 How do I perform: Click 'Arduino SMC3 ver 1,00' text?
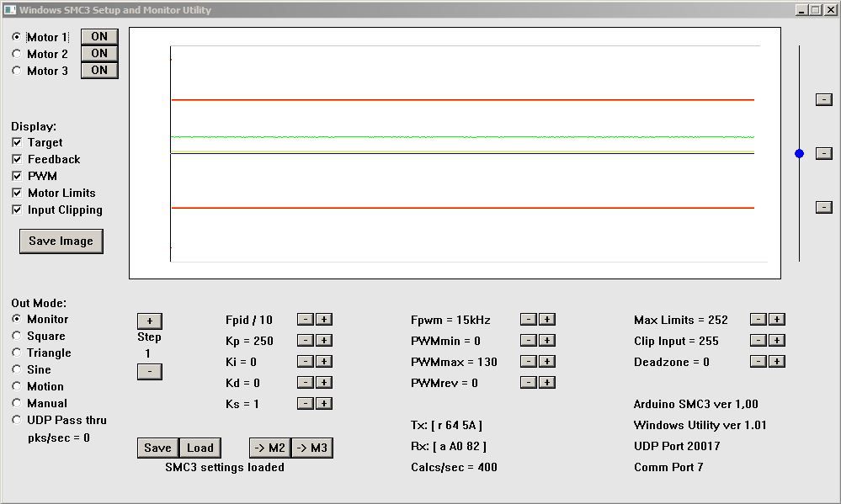point(695,404)
